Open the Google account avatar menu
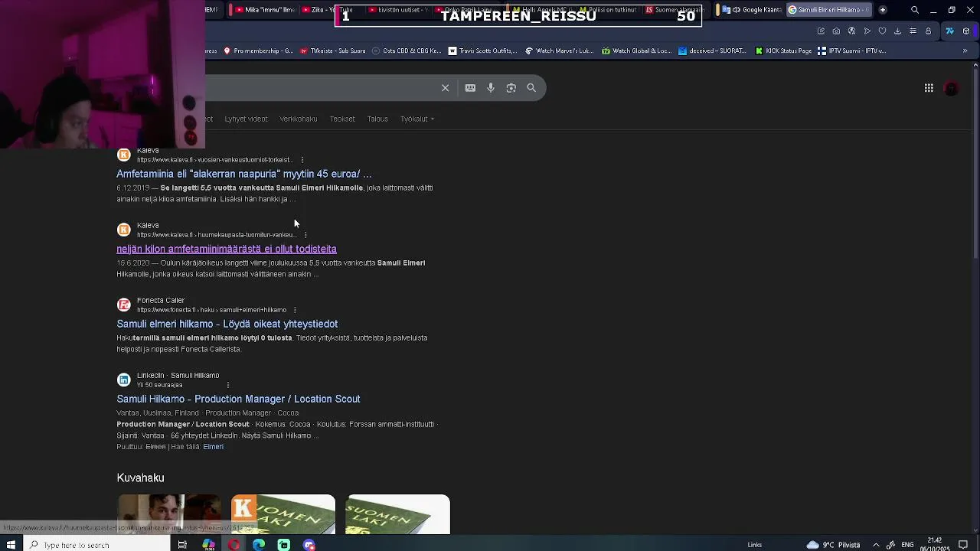Viewport: 980px width, 551px height. [x=951, y=88]
